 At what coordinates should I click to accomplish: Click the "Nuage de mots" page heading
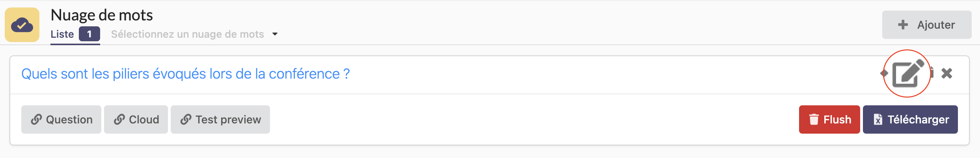tap(102, 15)
